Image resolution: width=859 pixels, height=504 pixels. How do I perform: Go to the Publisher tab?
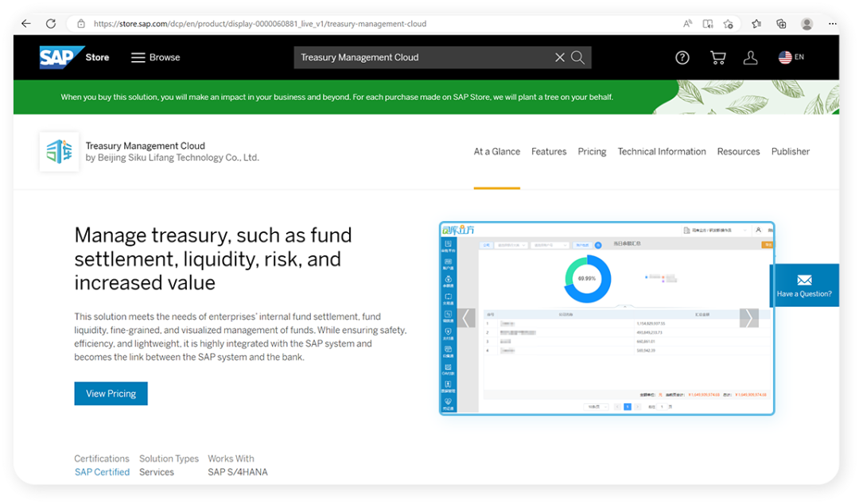pos(791,152)
